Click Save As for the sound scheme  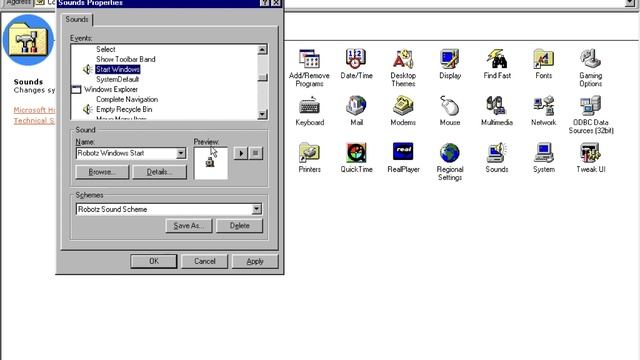[189, 226]
